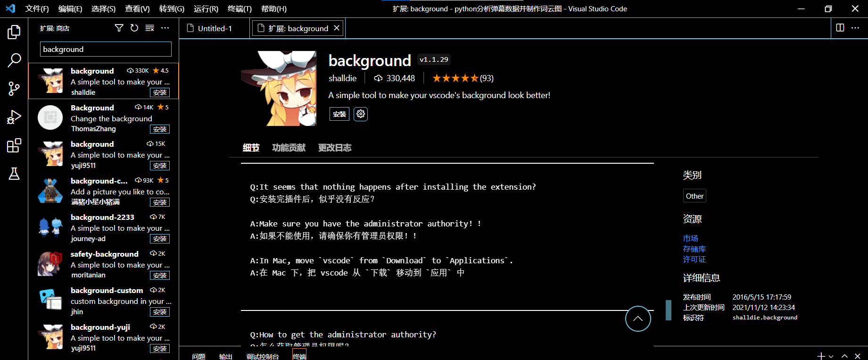Screen dimensions: 868x360
Task: Install ThomasZhang's Background extension
Action: pyautogui.click(x=160, y=129)
